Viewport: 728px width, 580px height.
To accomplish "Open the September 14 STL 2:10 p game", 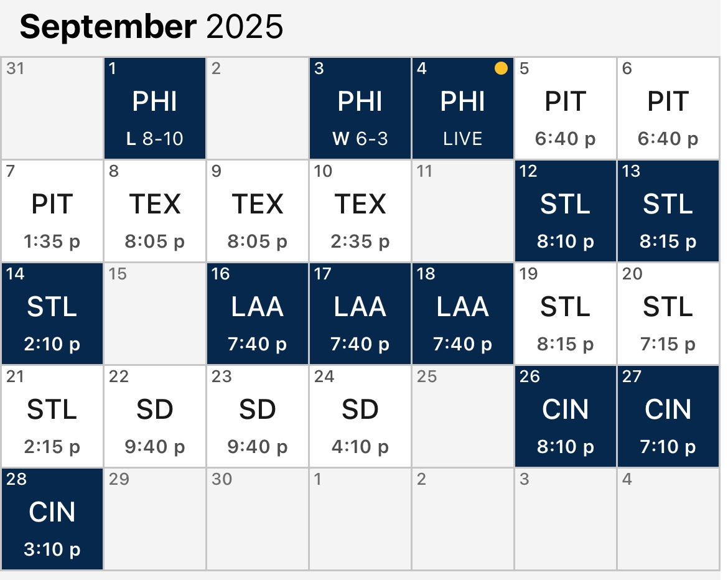I will (x=52, y=314).
